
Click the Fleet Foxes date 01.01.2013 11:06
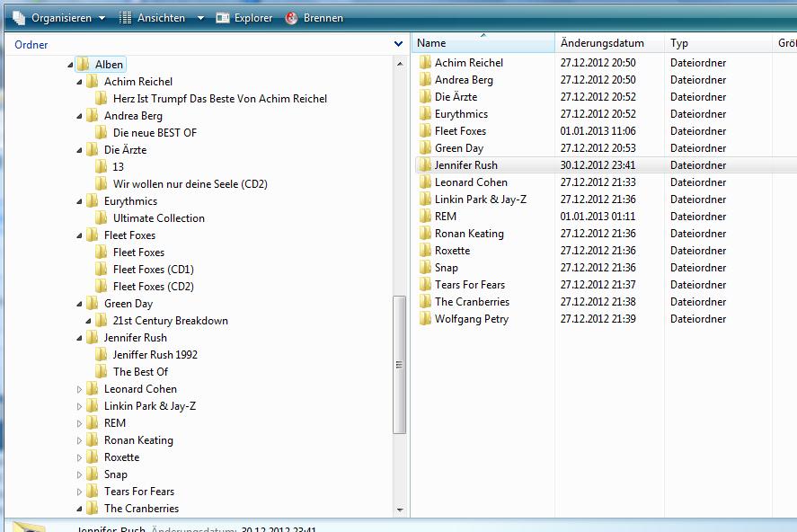pyautogui.click(x=598, y=131)
